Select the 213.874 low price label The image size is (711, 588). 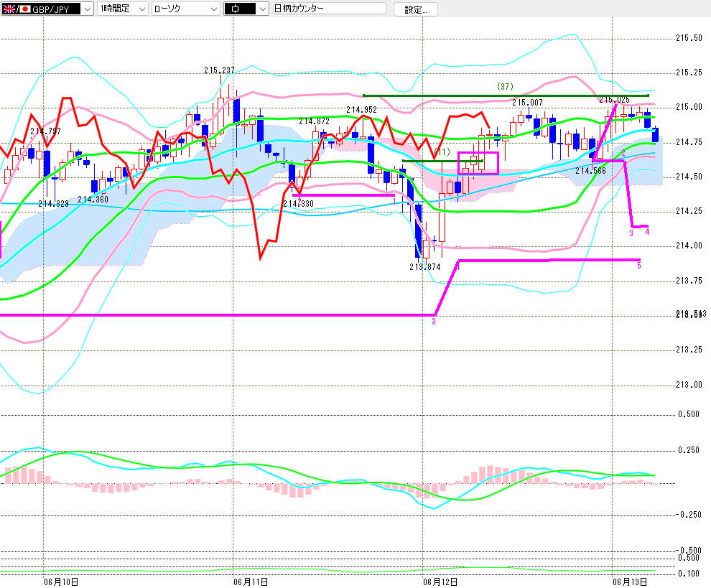point(425,267)
